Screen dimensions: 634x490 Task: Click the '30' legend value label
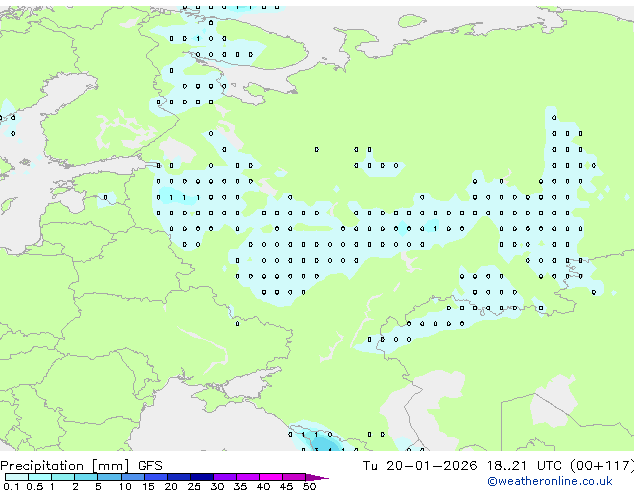pos(217,486)
